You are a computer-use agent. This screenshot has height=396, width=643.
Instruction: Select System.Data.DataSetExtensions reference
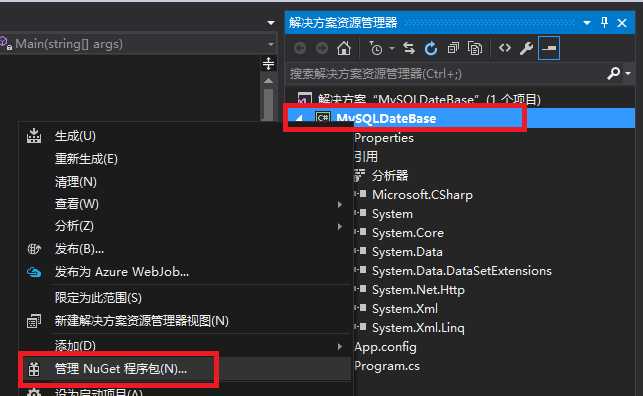pos(461,271)
